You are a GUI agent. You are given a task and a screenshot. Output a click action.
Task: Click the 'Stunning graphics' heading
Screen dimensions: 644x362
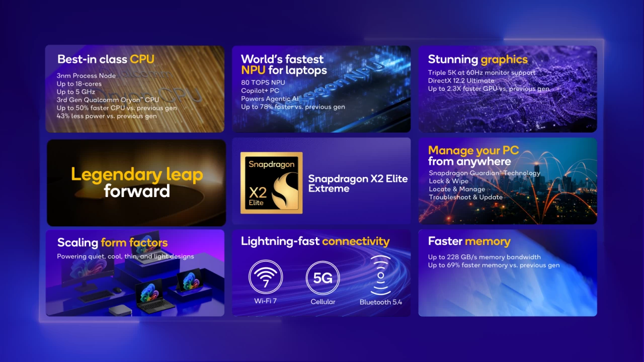[x=478, y=59]
